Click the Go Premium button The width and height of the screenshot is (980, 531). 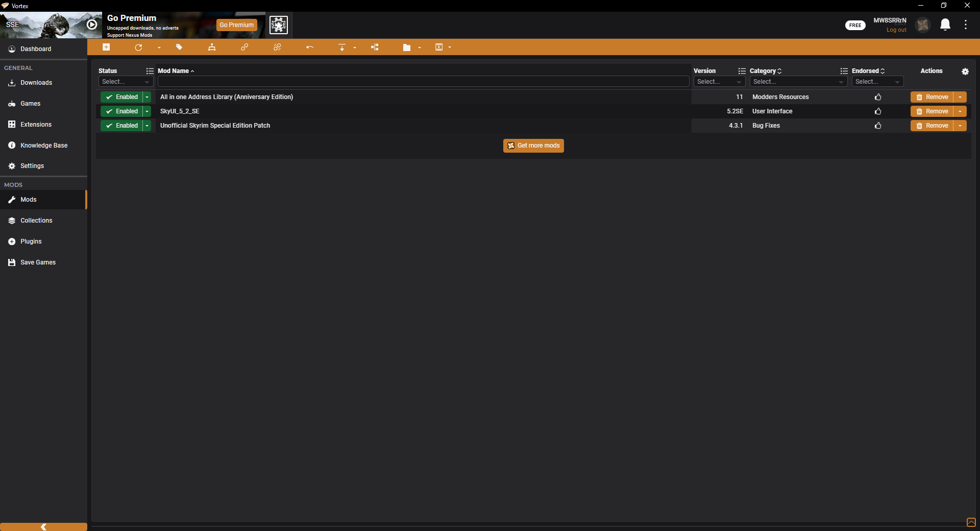(237, 25)
